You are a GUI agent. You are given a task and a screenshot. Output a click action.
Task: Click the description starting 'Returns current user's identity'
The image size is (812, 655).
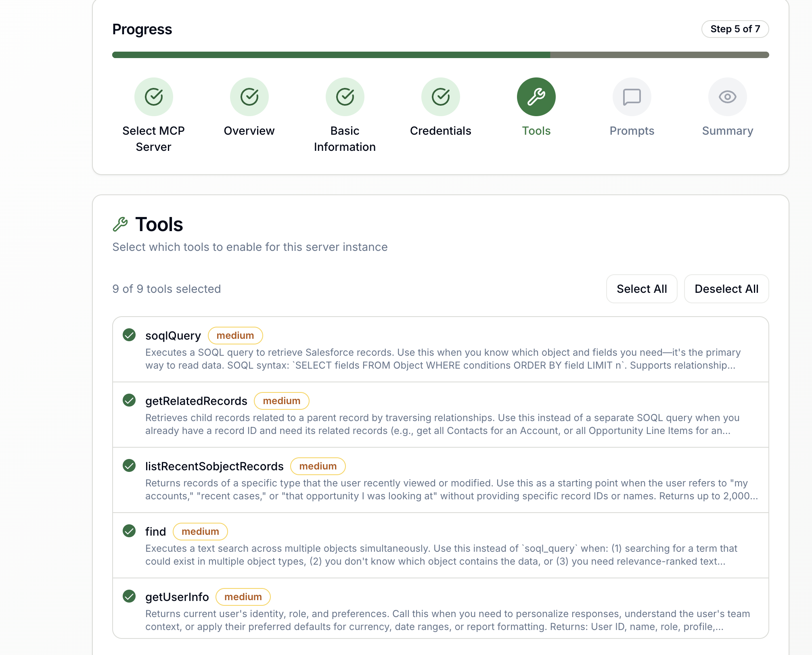point(448,620)
